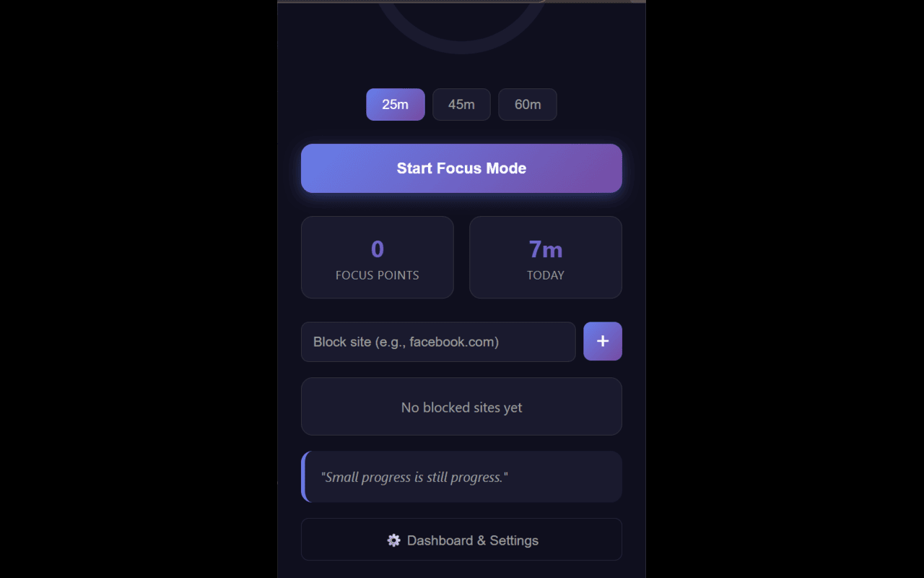Click the plus icon to add blocked site
Screen dimensions: 924x578
[602, 341]
